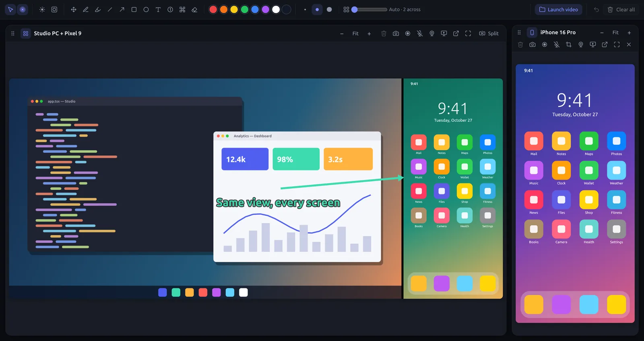Screen dimensions: 644x341
Task: Choose the arrow annotation tool
Action: [122, 10]
